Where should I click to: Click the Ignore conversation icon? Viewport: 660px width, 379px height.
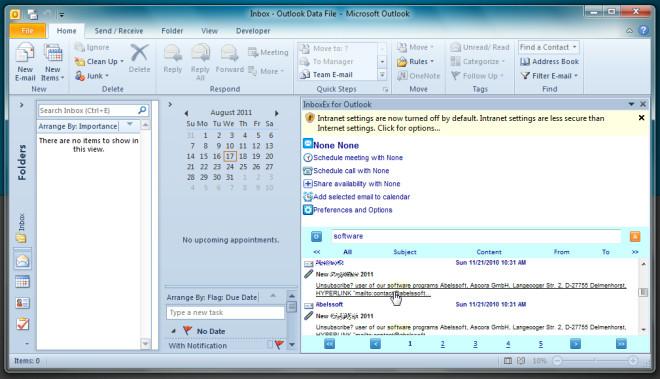click(80, 47)
